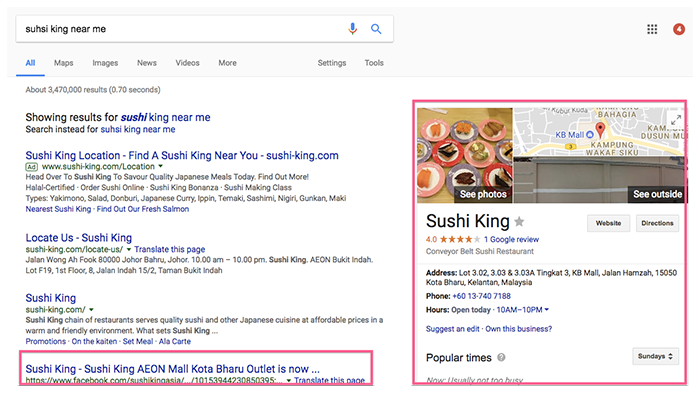Switch to the News tab
The width and height of the screenshot is (700, 393).
[147, 63]
